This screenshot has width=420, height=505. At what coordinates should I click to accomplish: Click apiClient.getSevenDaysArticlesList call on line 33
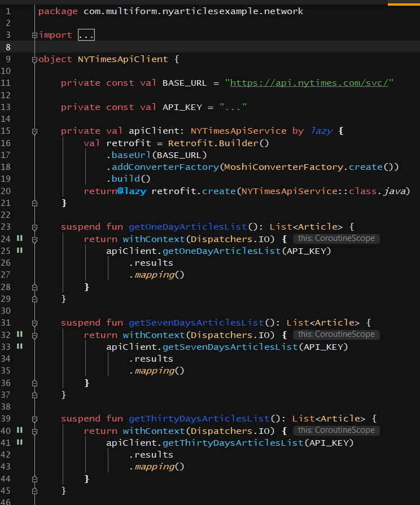(202, 347)
